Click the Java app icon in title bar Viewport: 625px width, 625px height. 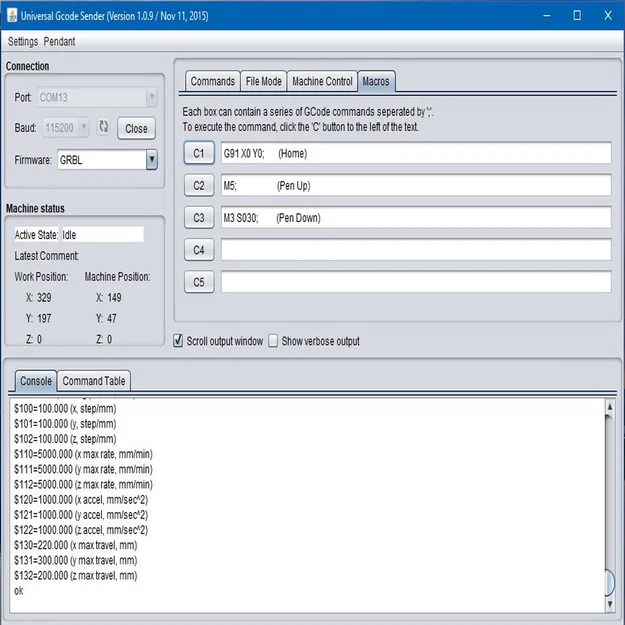12,16
